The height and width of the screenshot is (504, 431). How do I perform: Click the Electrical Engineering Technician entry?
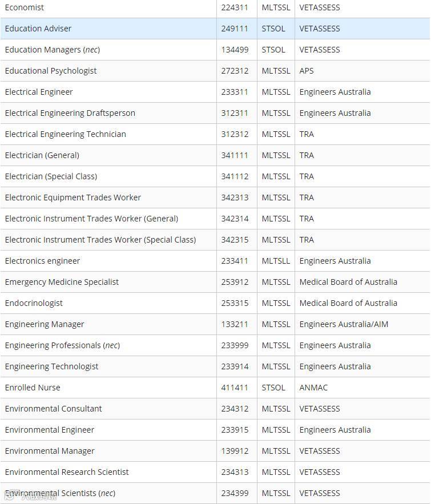pos(66,134)
